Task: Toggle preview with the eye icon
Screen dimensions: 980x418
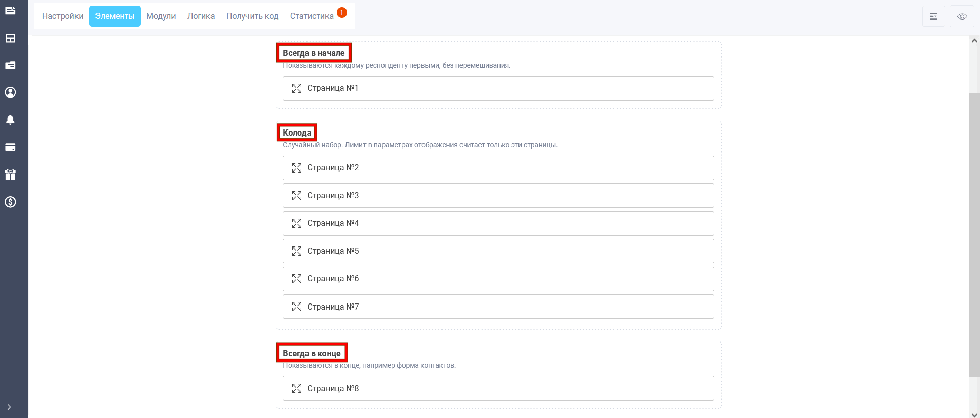Action: [962, 16]
